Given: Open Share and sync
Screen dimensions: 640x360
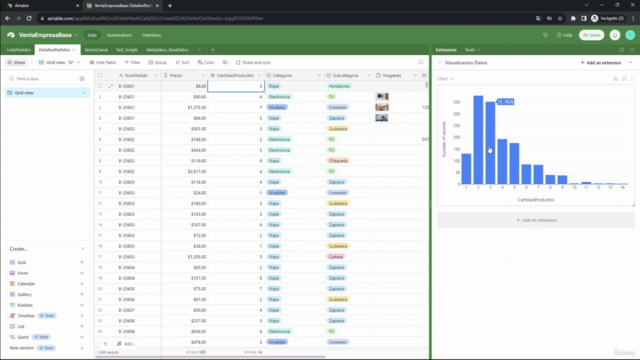Looking at the screenshot, I should (253, 62).
